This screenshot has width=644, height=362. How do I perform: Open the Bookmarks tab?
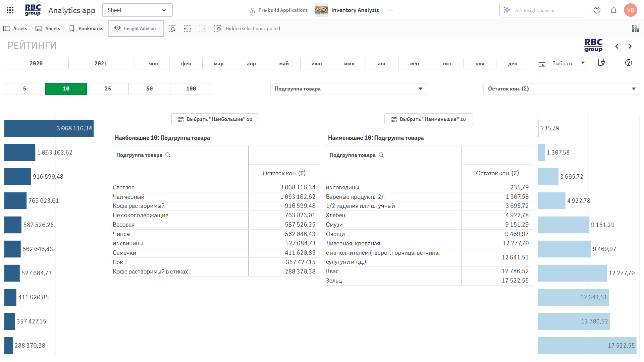(86, 28)
